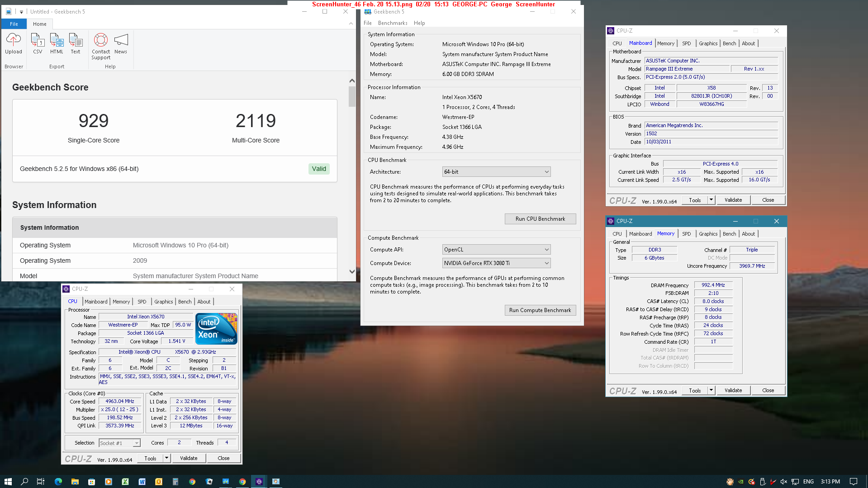
Task: Open the Excel taskbar icon
Action: click(125, 482)
